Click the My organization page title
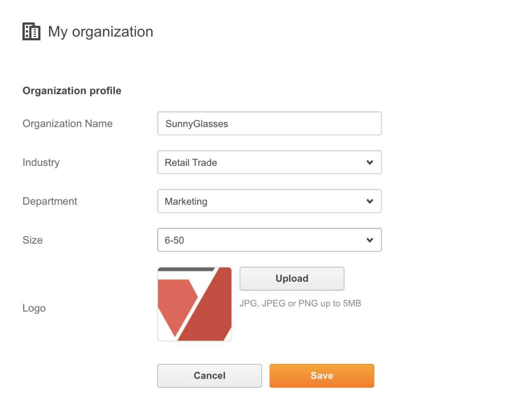 (101, 31)
